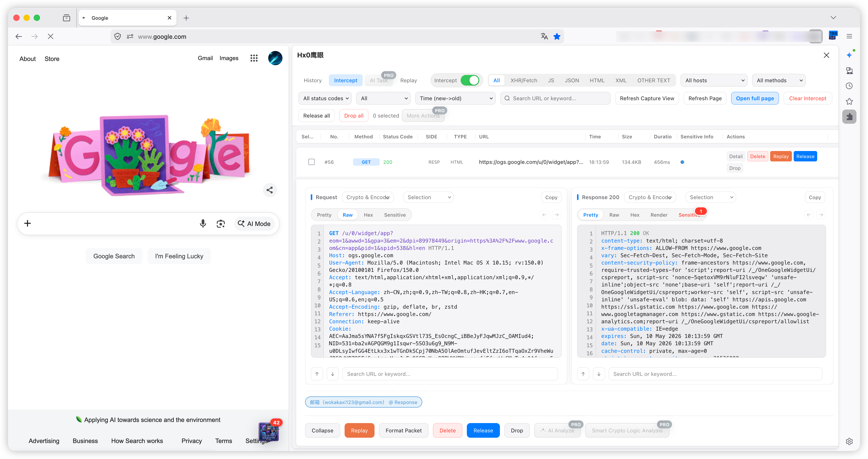868x459 pixels.
Task: Click the Drop all button
Action: [x=354, y=116]
